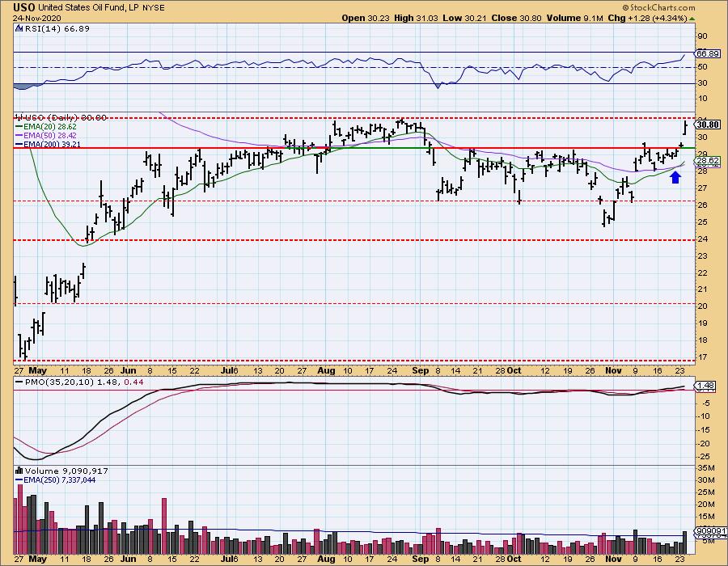
Task: Click the green EMA(20) legend line swatch
Action: (19, 127)
